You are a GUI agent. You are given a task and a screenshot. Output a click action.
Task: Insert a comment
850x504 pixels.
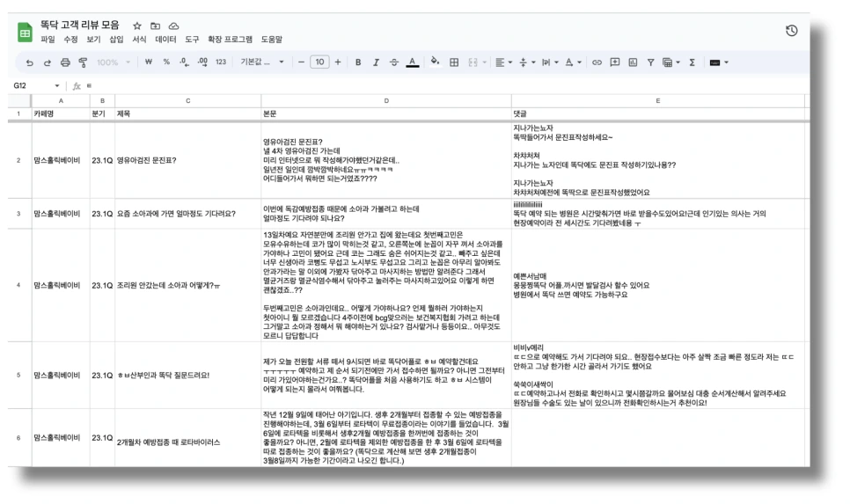coord(615,62)
